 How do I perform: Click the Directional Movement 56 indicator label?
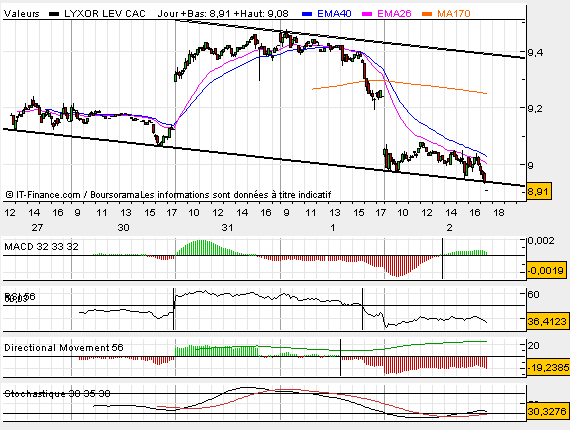[x=64, y=348]
